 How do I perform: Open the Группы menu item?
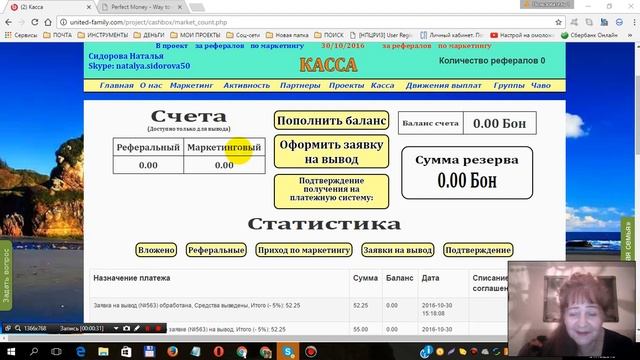(x=509, y=85)
